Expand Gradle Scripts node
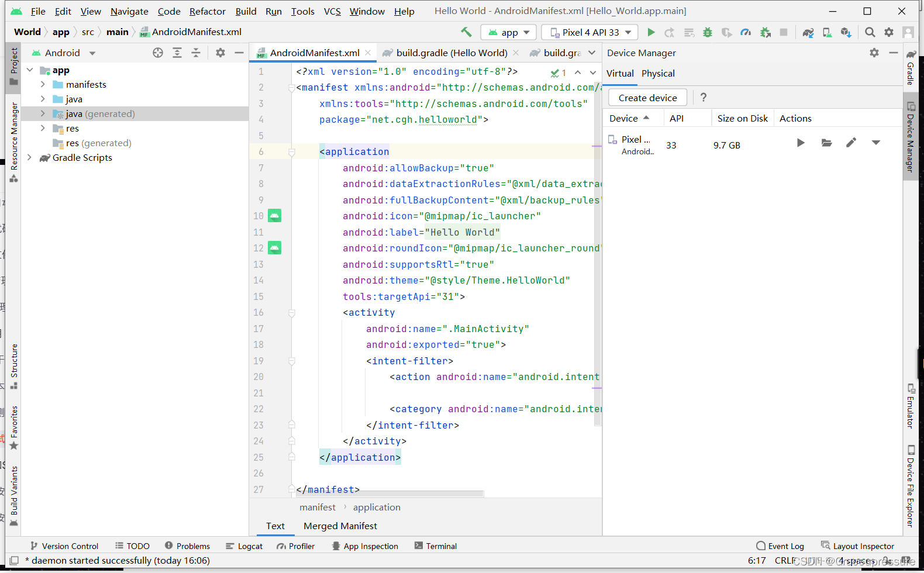 (x=29, y=157)
